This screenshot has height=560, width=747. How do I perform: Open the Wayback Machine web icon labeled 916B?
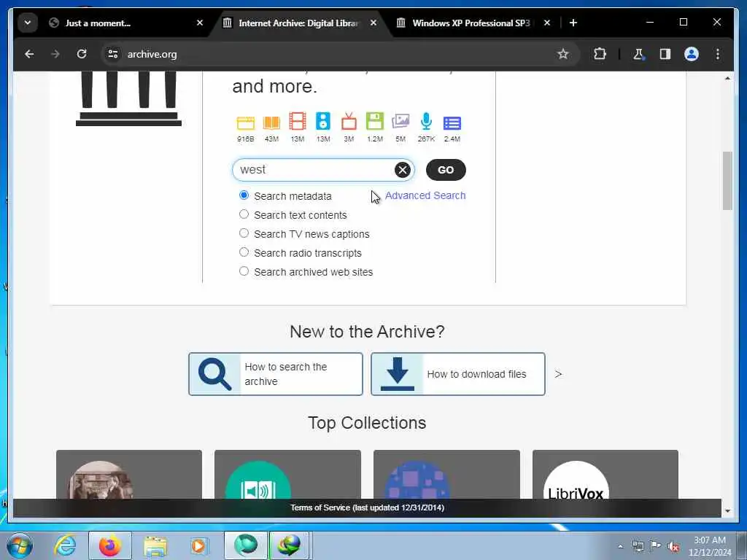[x=245, y=122]
